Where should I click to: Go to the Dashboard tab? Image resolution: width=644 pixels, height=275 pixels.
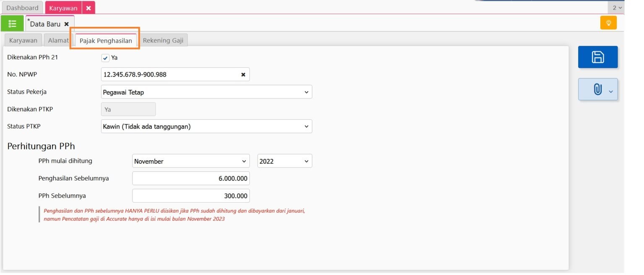(22, 8)
